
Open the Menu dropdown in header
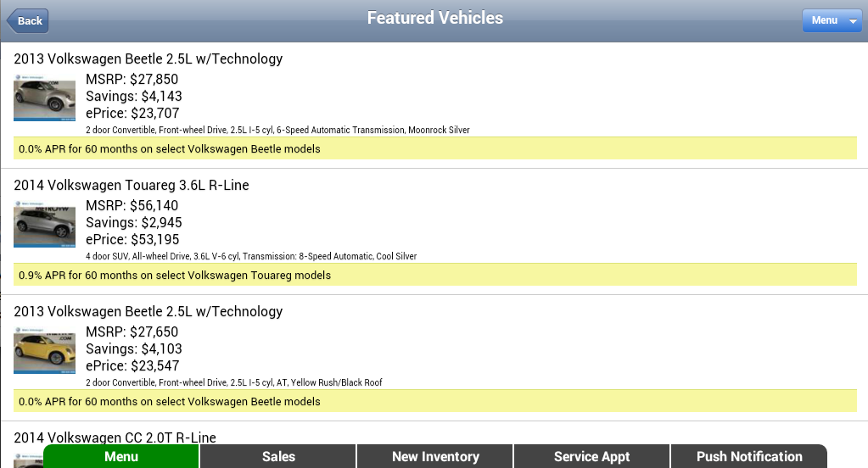click(x=832, y=20)
